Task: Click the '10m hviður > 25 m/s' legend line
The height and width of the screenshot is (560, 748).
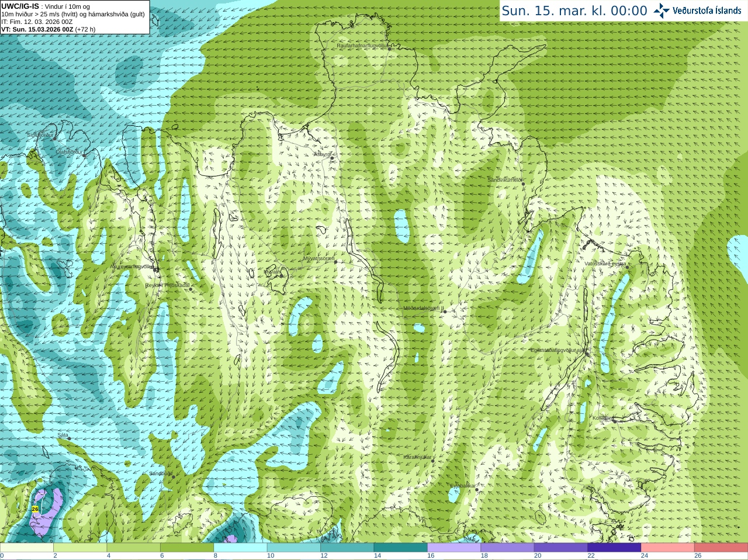Action: pyautogui.click(x=73, y=14)
